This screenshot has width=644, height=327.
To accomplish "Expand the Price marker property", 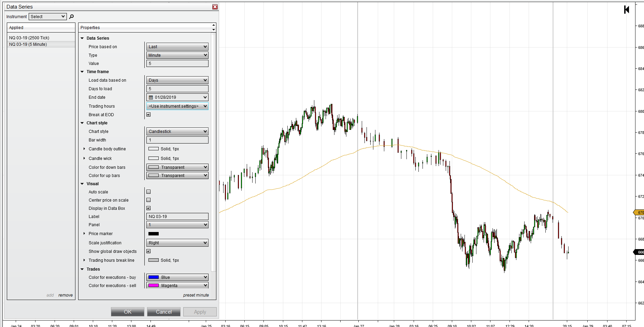I will (84, 233).
